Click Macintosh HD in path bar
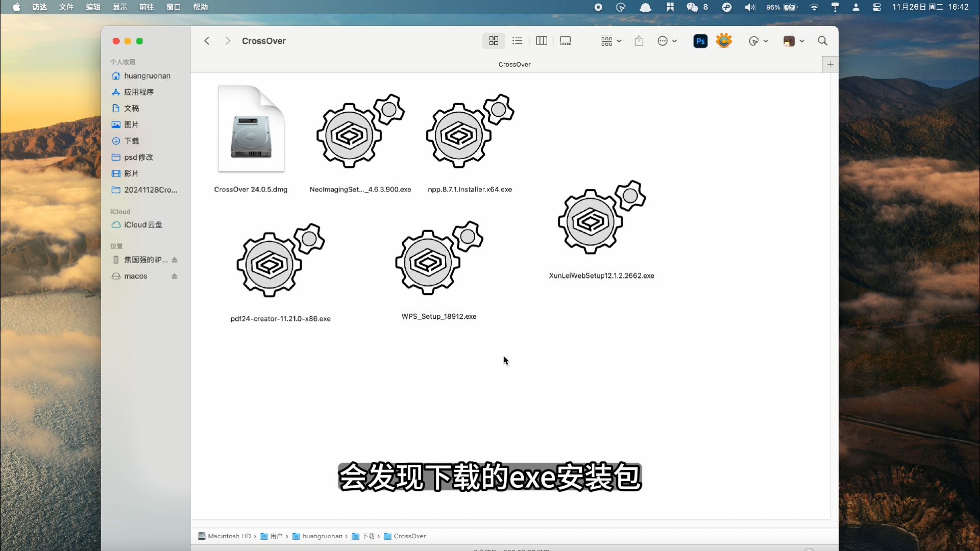This screenshot has height=551, width=980. 225,536
